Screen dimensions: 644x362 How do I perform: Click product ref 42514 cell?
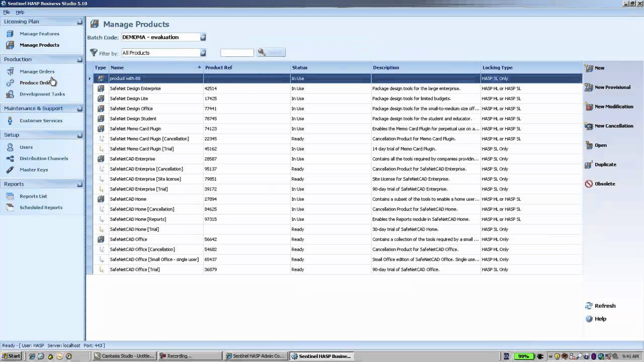(247, 88)
